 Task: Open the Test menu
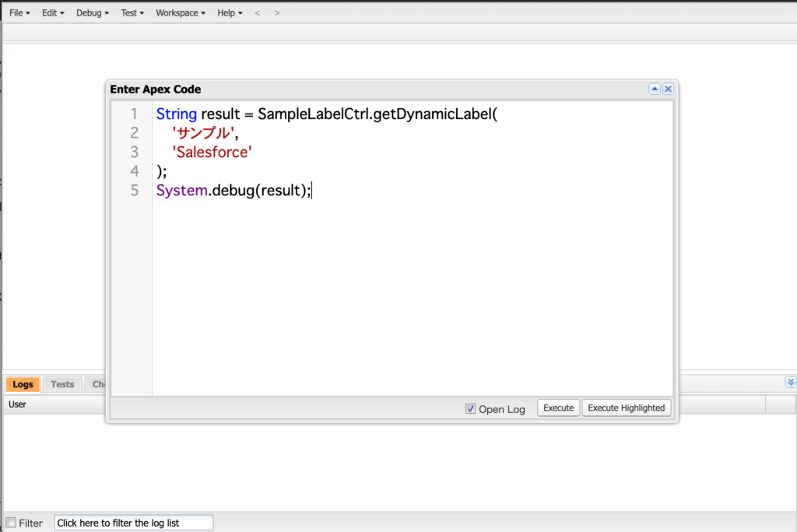coord(132,13)
